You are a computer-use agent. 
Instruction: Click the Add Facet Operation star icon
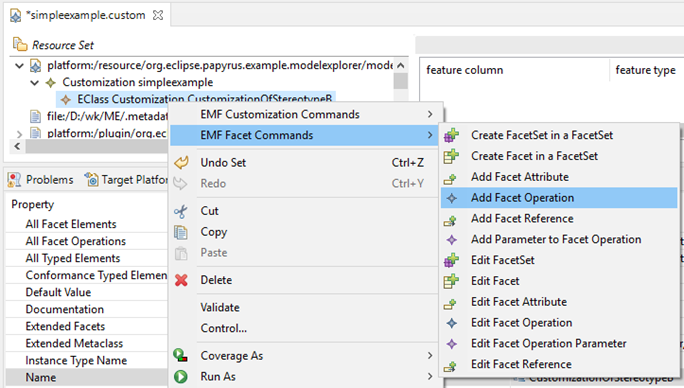[x=451, y=198]
